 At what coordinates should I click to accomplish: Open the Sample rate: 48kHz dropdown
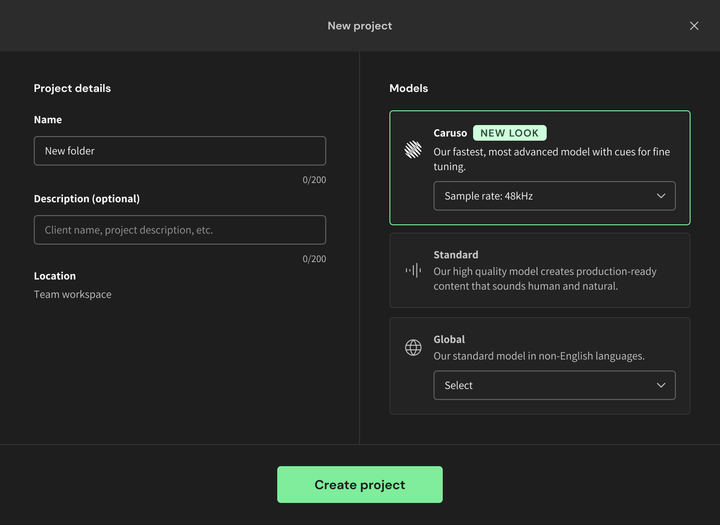tap(554, 196)
